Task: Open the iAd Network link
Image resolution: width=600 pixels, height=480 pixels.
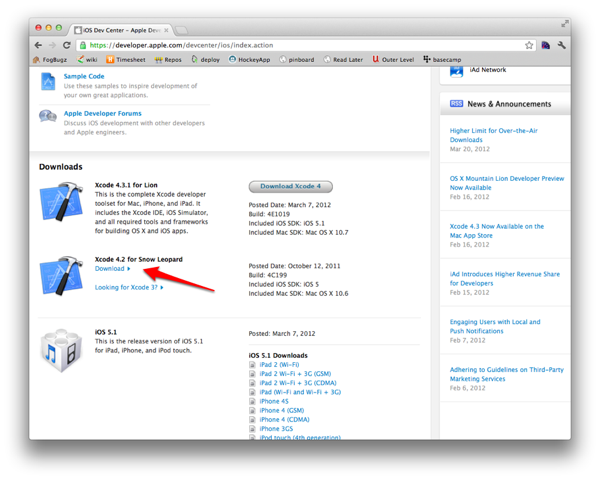Action: 488,70
